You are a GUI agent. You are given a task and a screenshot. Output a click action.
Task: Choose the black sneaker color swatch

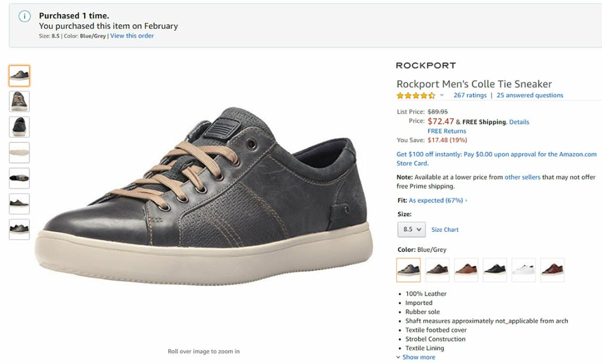pos(494,270)
